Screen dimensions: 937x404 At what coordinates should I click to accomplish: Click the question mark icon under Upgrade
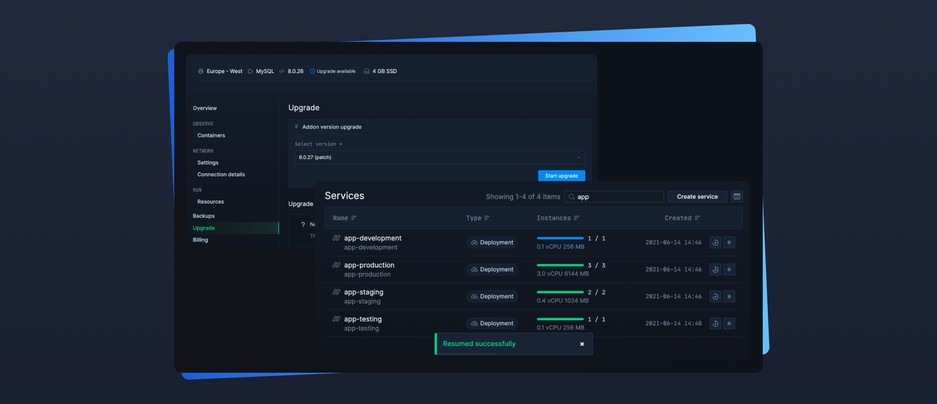click(303, 224)
